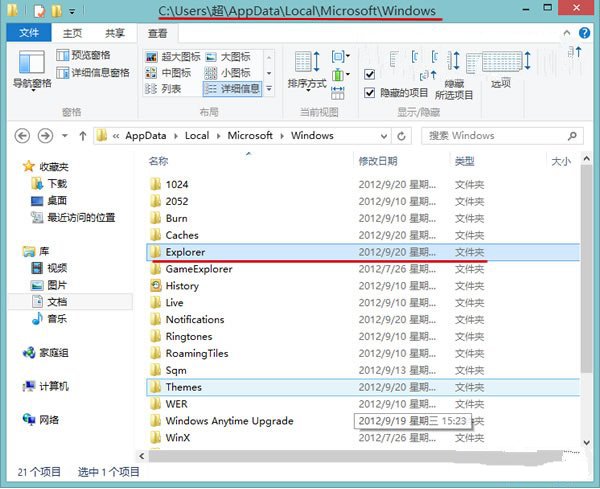The height and width of the screenshot is (489, 600).
Task: Go back with the back arrow
Action: click(22, 136)
